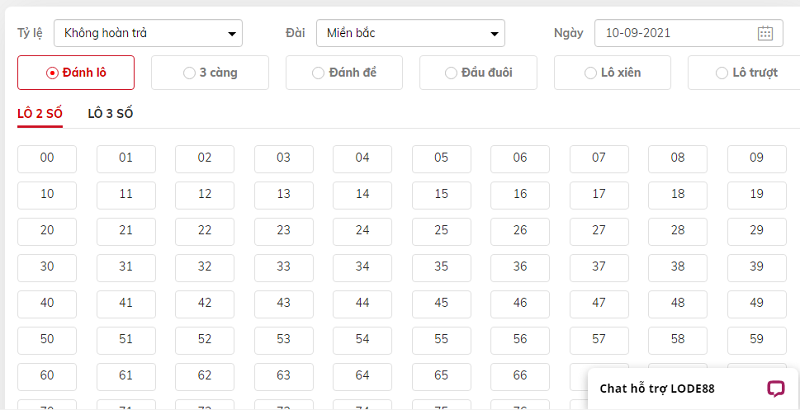This screenshot has width=800, height=410.
Task: Select the Lô xiên radio option
Action: pos(612,72)
